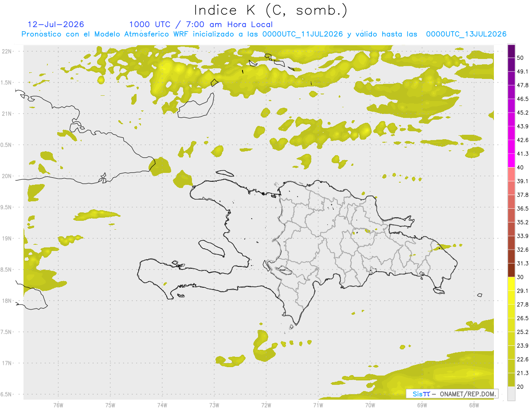Select the "41.3" scale label
The height and width of the screenshot is (411, 532).
[523, 154]
